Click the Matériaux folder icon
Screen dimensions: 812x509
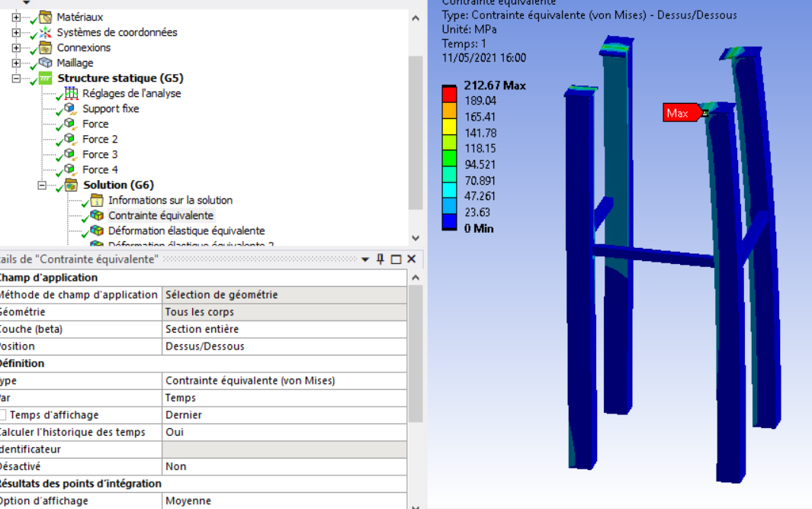pyautogui.click(x=47, y=17)
